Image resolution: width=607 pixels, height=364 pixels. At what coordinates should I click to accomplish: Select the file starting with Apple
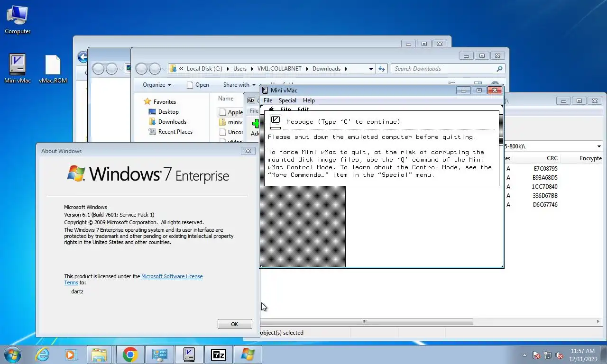click(231, 112)
